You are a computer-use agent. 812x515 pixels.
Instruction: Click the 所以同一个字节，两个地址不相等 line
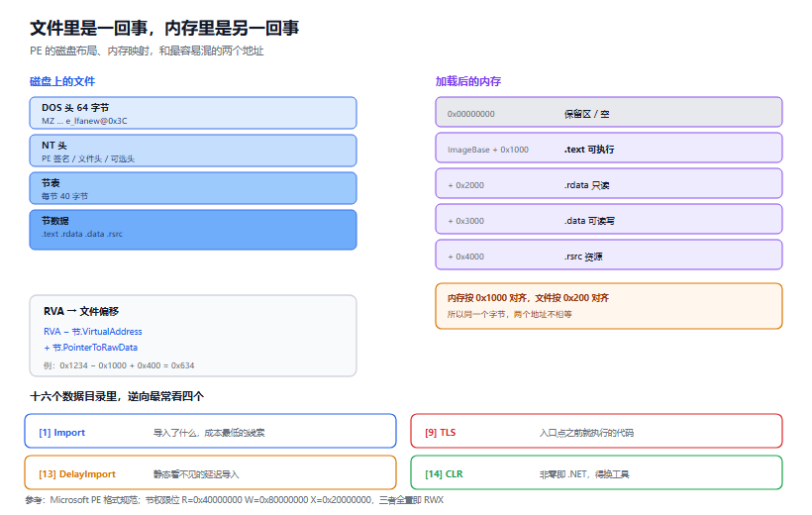click(510, 315)
